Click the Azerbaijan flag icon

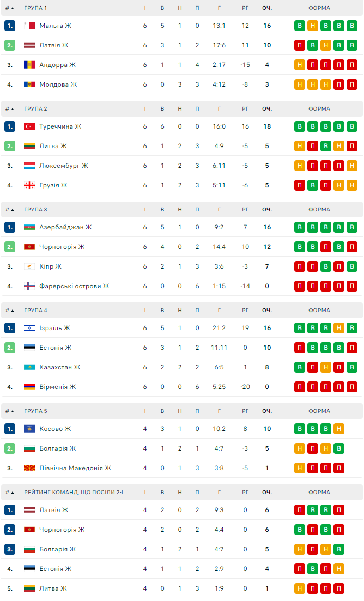pos(29,227)
